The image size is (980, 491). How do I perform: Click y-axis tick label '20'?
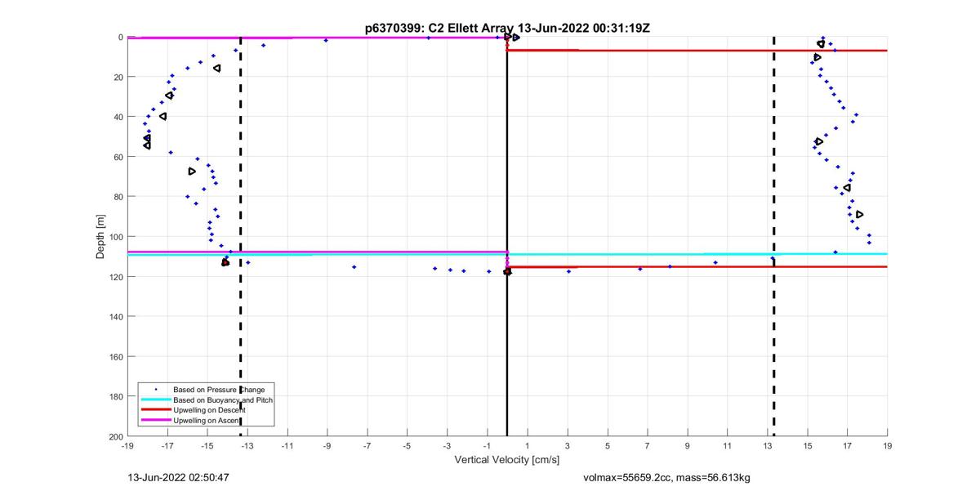118,77
